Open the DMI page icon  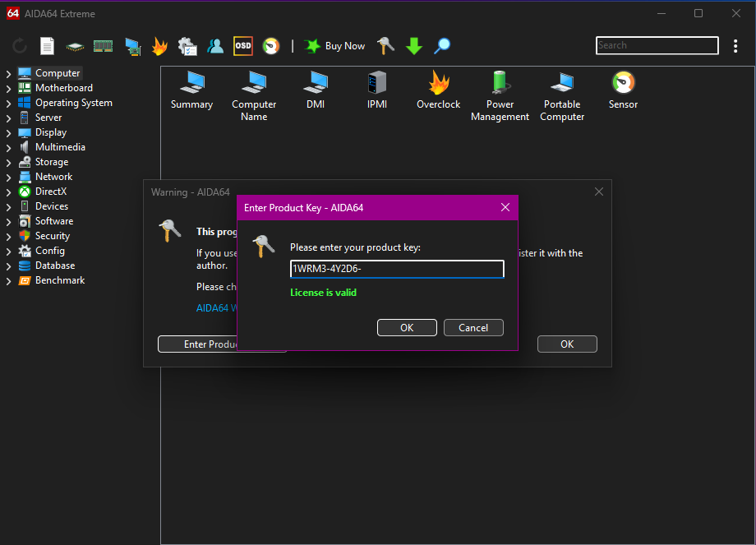click(x=316, y=90)
